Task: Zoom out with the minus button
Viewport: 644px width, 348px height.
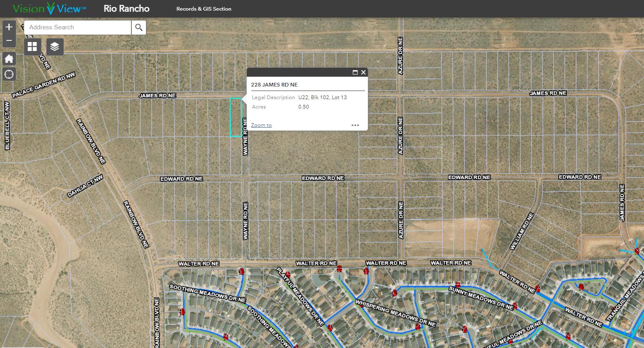Action: 9,40
